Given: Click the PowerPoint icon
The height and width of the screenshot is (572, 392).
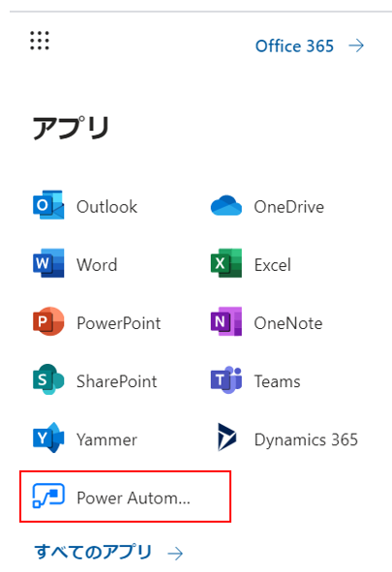Looking at the screenshot, I should point(48,321).
